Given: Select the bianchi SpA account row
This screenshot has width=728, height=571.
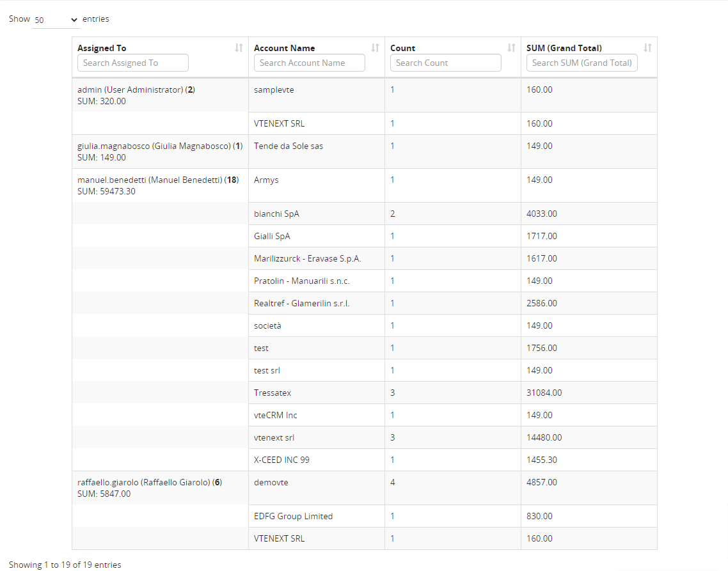Looking at the screenshot, I should 365,214.
